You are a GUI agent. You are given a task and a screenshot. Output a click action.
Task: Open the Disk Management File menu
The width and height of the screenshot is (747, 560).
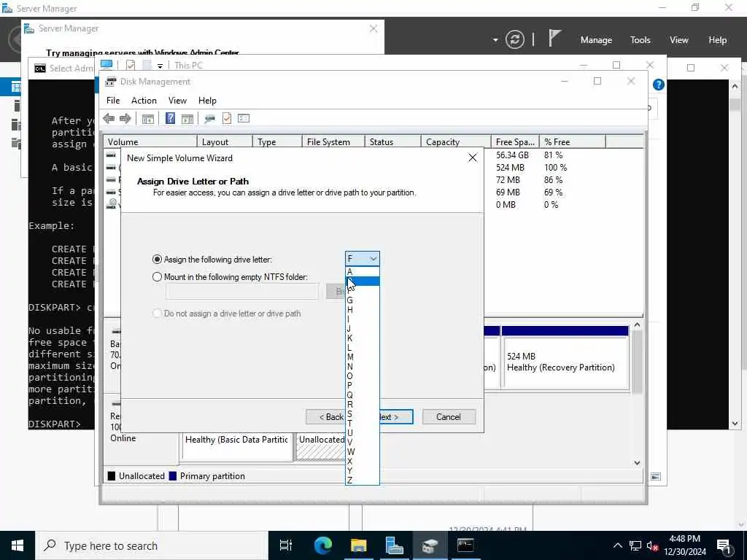coord(113,101)
